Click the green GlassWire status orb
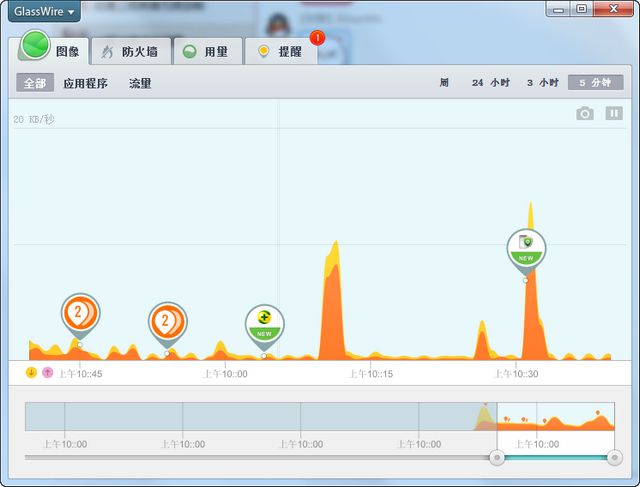This screenshot has width=640, height=487. point(36,44)
